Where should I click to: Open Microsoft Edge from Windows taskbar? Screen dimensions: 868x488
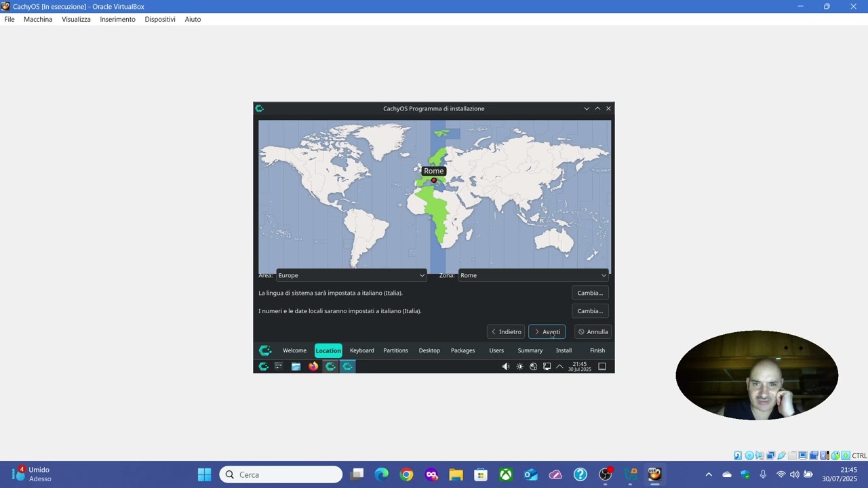[x=382, y=474]
